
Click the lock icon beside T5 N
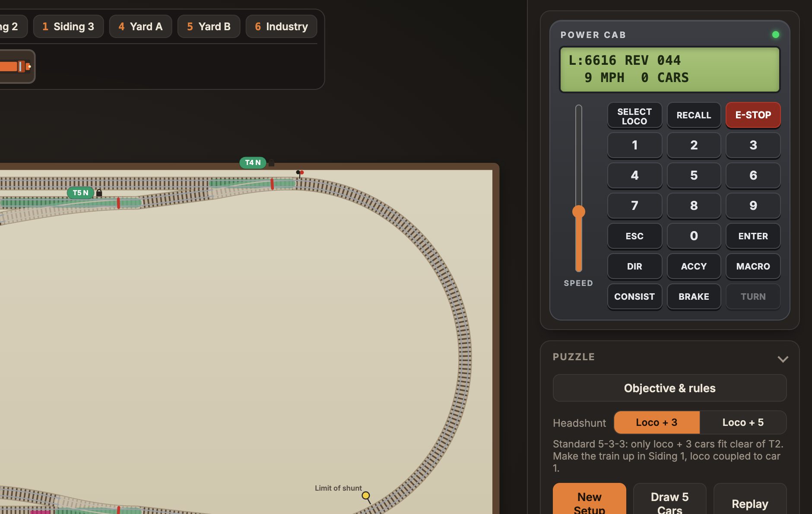[x=99, y=193]
